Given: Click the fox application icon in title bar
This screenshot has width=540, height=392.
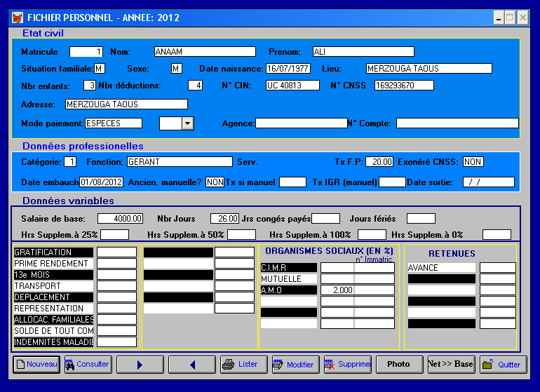Looking at the screenshot, I should 17,18.
